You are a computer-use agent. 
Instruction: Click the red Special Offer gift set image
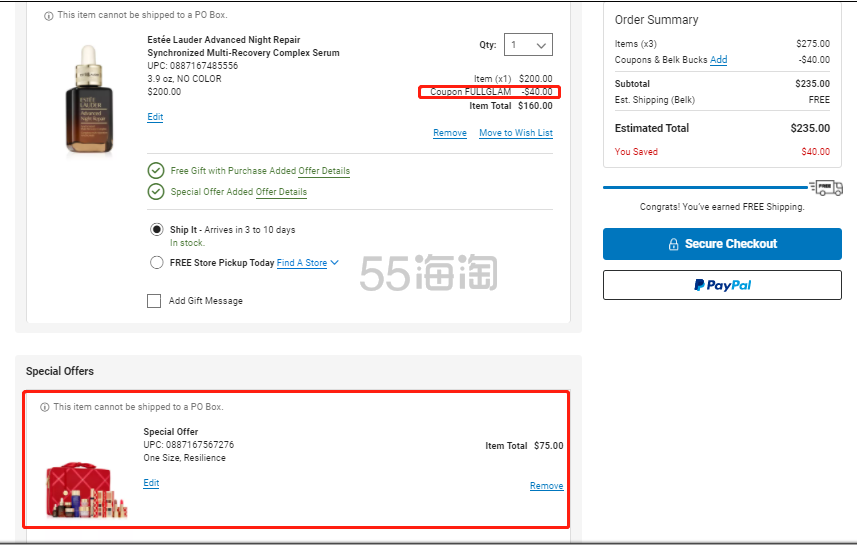(86, 490)
